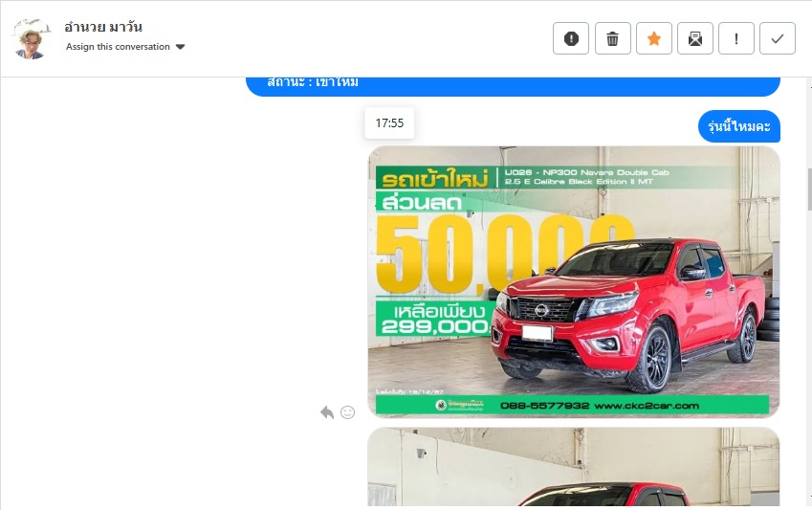Click partial message bubble with สถานะ text
The height and width of the screenshot is (510, 812).
(513, 85)
